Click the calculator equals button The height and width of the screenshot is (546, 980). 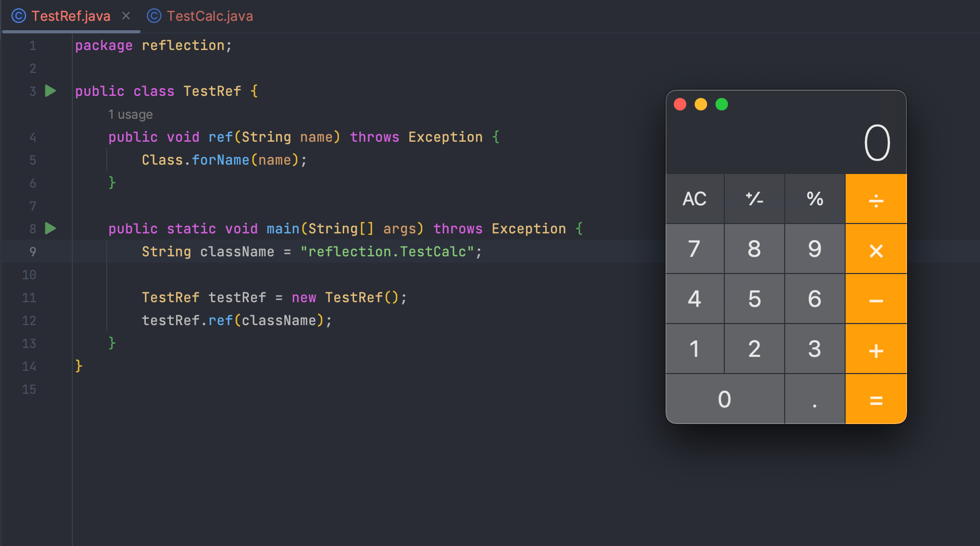pyautogui.click(x=876, y=399)
